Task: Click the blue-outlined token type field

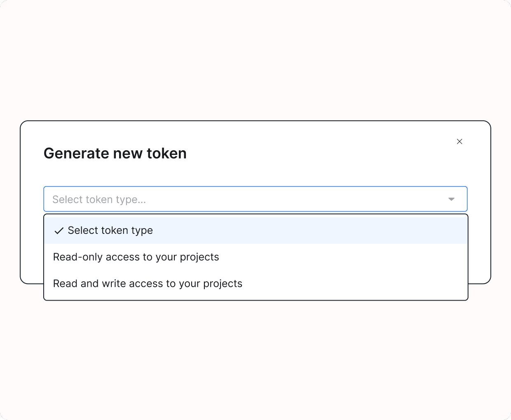Action: click(x=255, y=199)
